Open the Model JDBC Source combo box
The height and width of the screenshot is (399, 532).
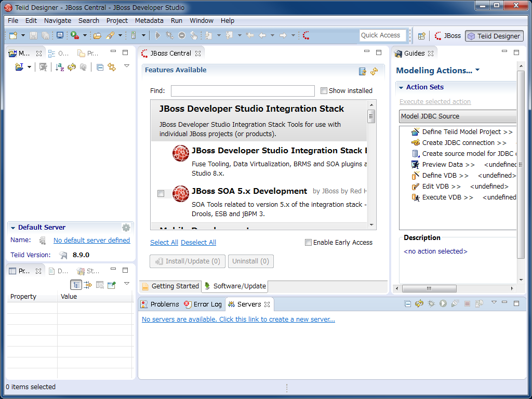(x=458, y=116)
